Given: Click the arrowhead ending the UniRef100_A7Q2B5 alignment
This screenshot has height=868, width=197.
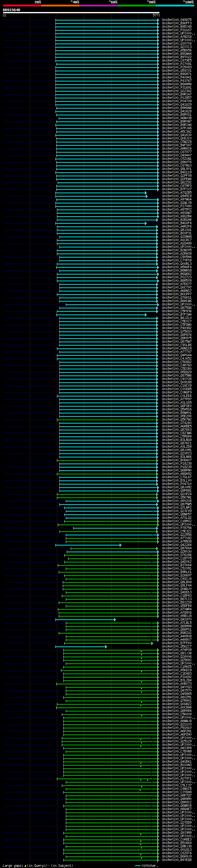Looking at the screenshot, I should coord(146,193).
